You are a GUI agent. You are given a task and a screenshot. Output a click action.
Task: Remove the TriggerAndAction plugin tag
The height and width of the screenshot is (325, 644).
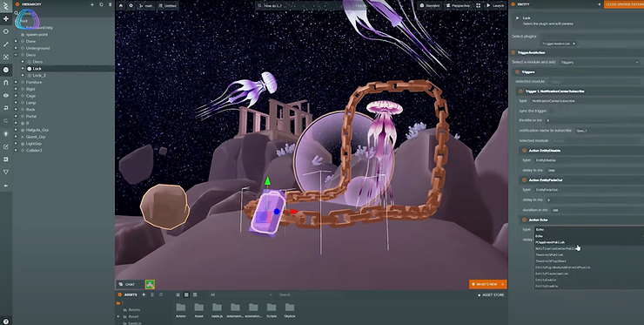(x=574, y=44)
